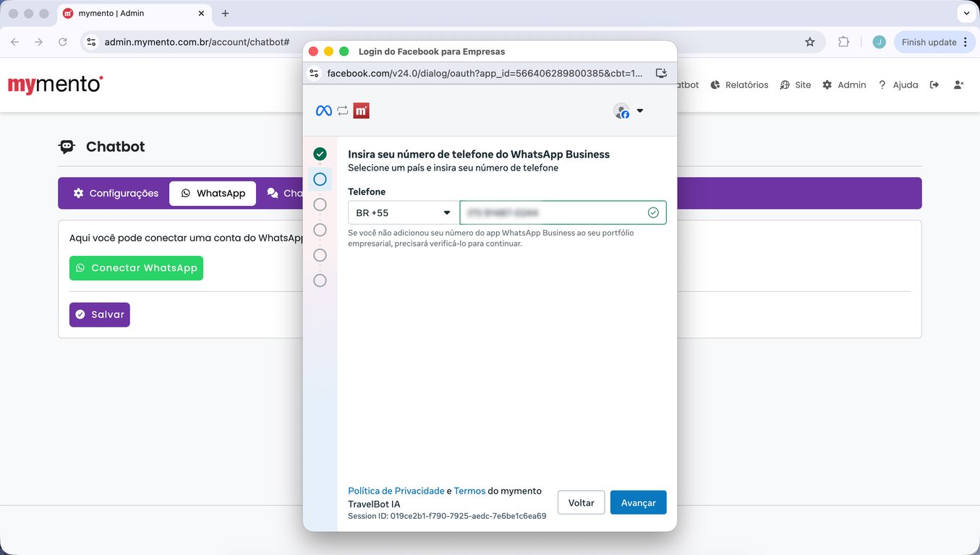Image resolution: width=980 pixels, height=555 pixels.
Task: Open the Admin menu in mymento
Action: coord(844,85)
